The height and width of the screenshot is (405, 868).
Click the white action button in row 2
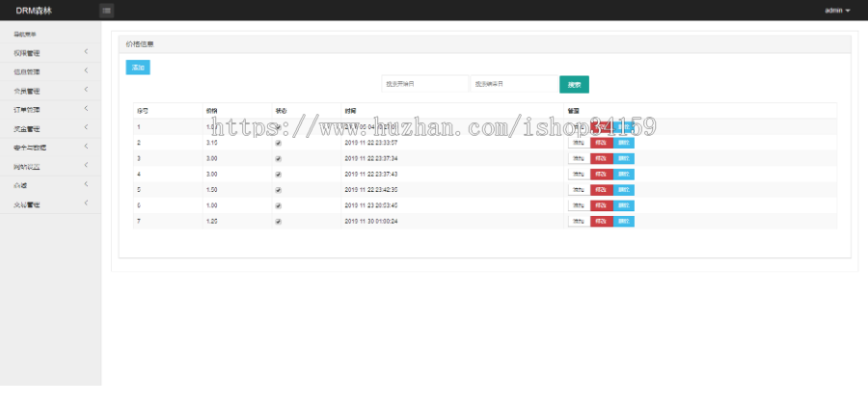pos(579,143)
